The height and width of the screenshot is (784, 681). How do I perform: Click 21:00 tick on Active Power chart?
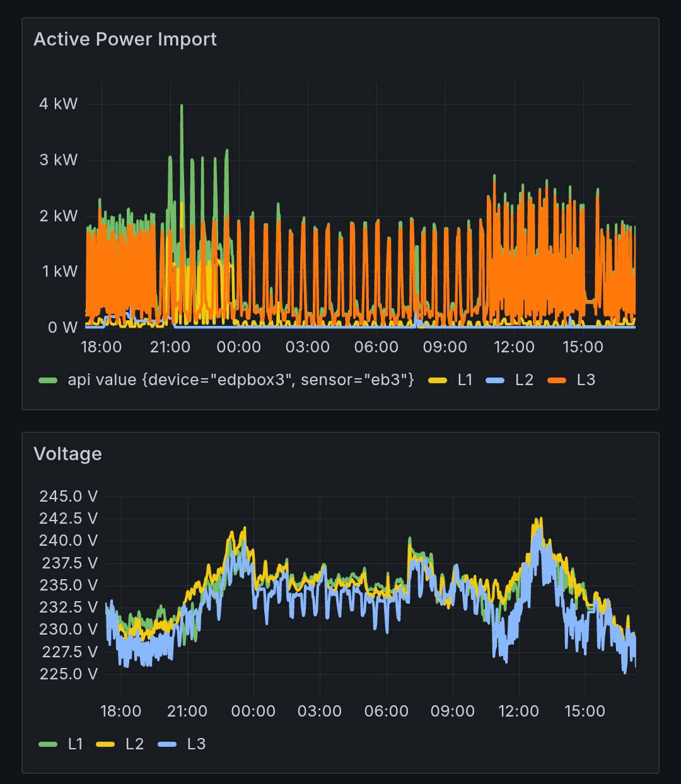pyautogui.click(x=170, y=347)
